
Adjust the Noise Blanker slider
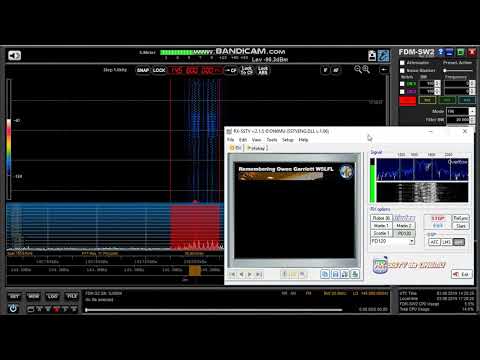click(458, 70)
